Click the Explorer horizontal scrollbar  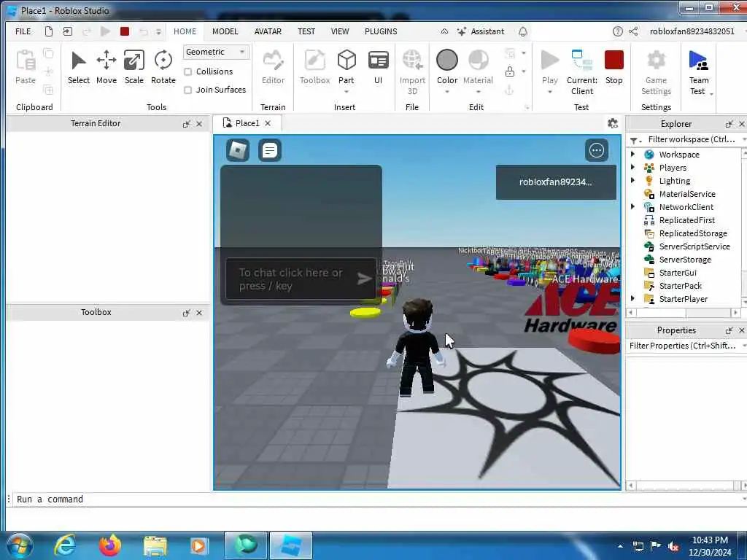(683, 313)
